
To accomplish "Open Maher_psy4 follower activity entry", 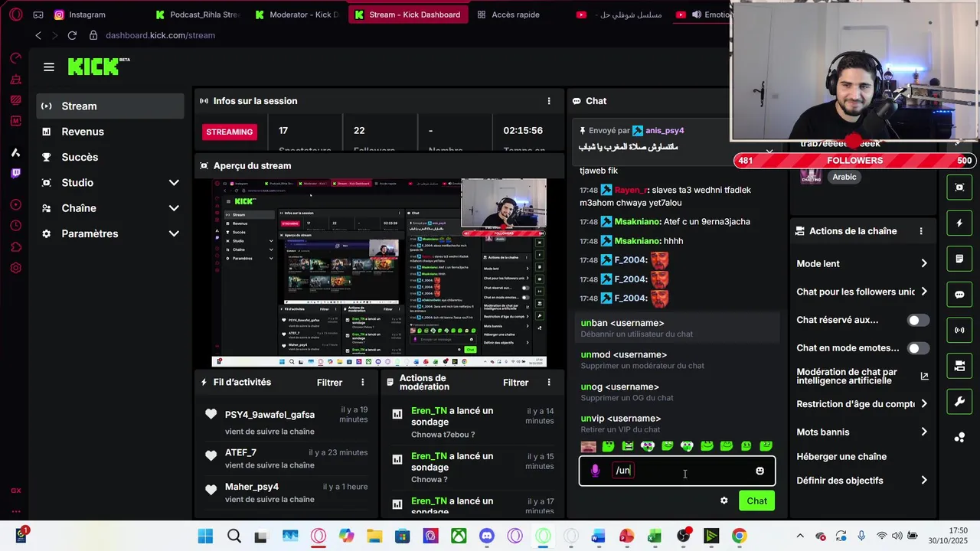I will click(286, 492).
